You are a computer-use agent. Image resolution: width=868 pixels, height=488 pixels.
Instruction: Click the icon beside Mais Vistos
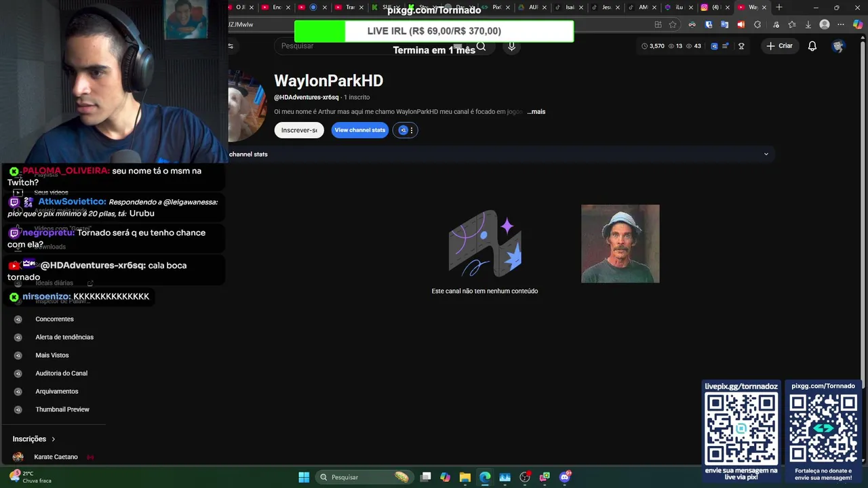point(18,355)
